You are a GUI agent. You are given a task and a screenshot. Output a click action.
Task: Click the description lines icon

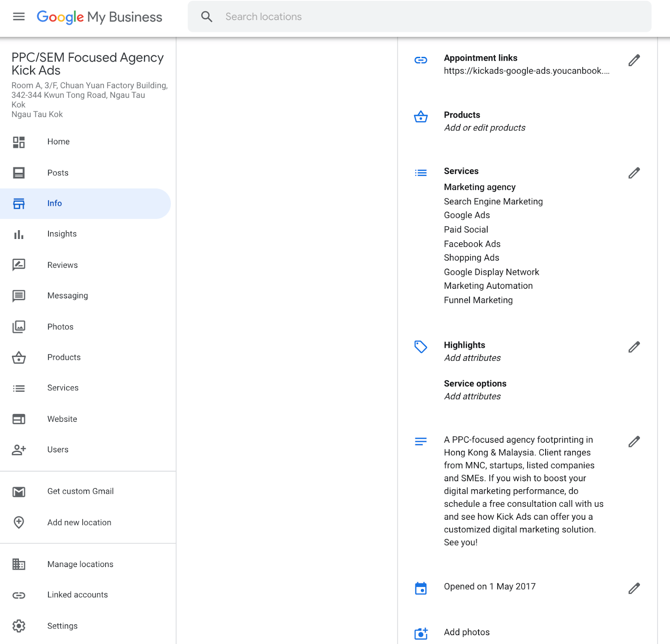click(x=421, y=441)
